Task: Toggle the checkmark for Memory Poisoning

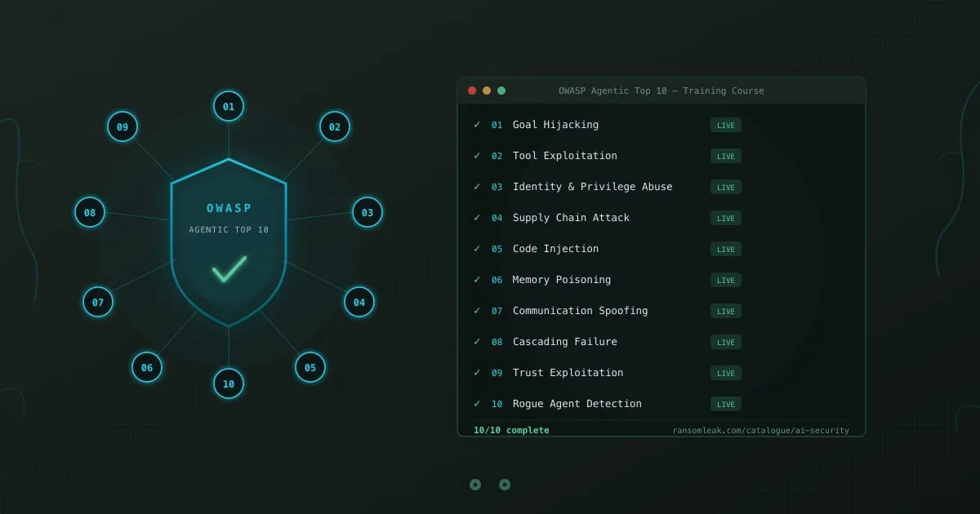Action: click(477, 280)
